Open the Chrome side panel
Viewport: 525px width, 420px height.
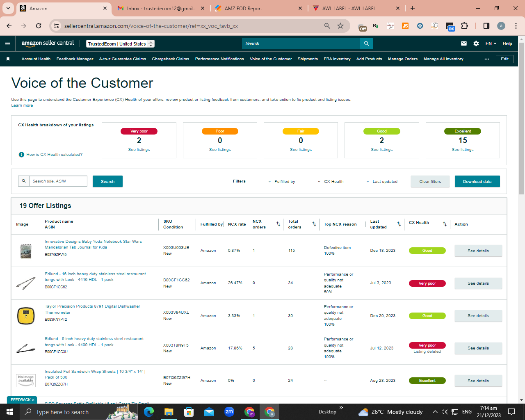coord(486,26)
